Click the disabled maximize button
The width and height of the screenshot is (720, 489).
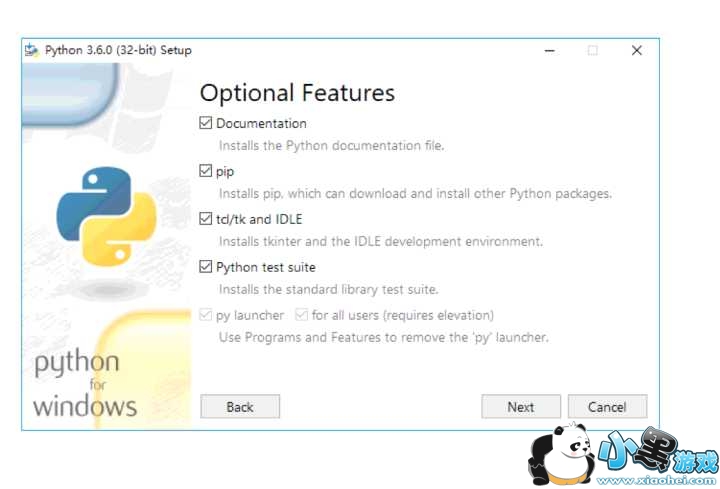click(592, 50)
